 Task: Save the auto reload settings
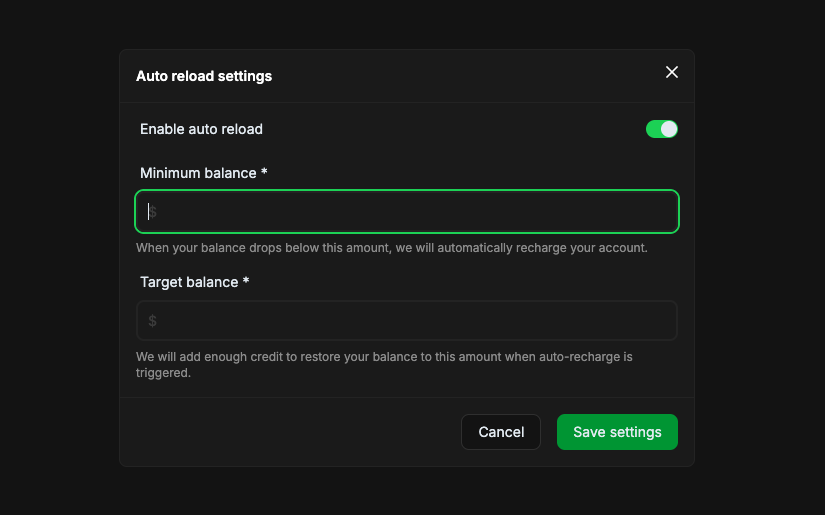617,432
